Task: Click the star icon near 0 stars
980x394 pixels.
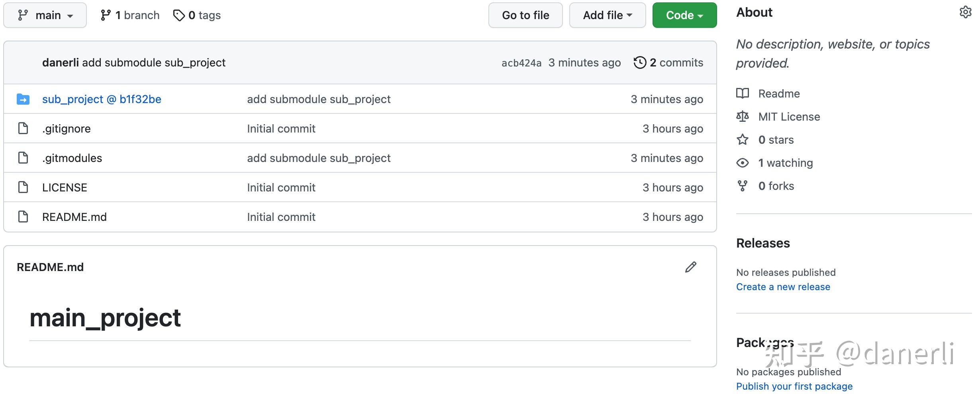Action: (x=743, y=140)
